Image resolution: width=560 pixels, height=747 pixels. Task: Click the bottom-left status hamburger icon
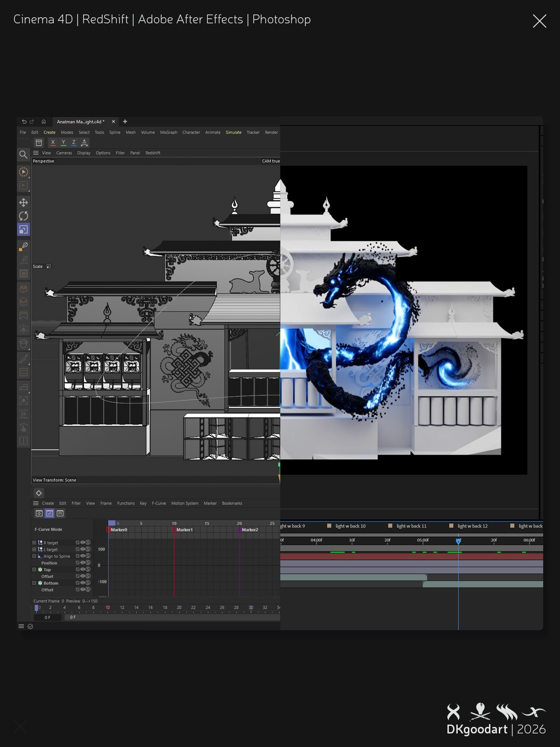tap(21, 626)
